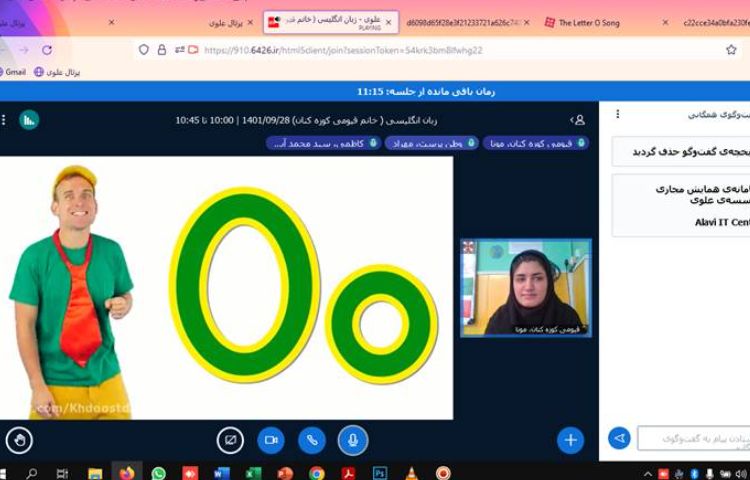Click the red camera sharing indicator in address bar
The image size is (750, 480).
(x=193, y=50)
